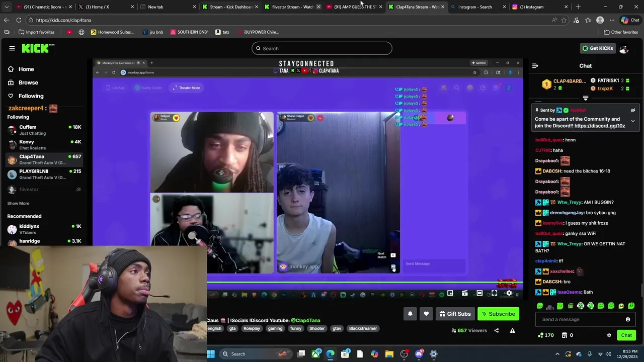Open the Windows Start menu
Viewport: 644px width, 362px height.
211,354
